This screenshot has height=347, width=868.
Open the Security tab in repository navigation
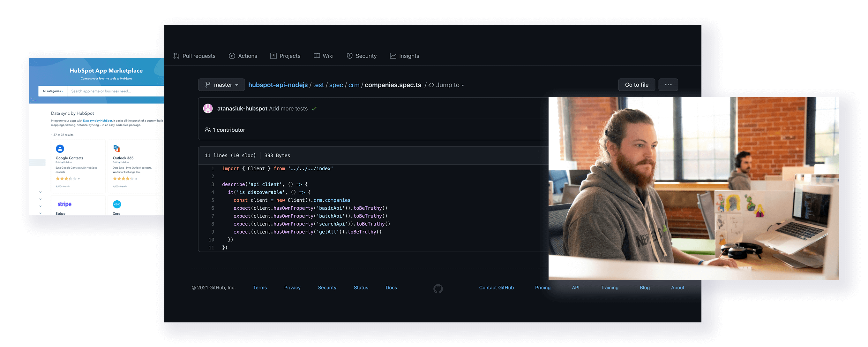[x=362, y=56]
